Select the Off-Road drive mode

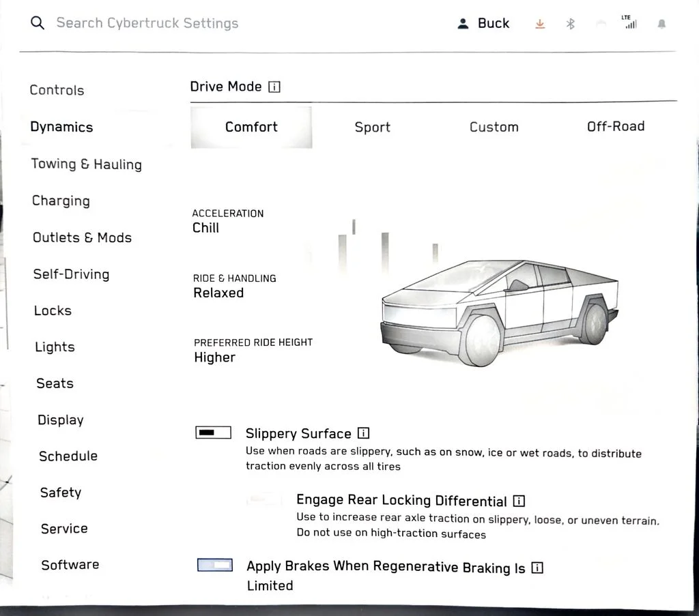click(616, 126)
